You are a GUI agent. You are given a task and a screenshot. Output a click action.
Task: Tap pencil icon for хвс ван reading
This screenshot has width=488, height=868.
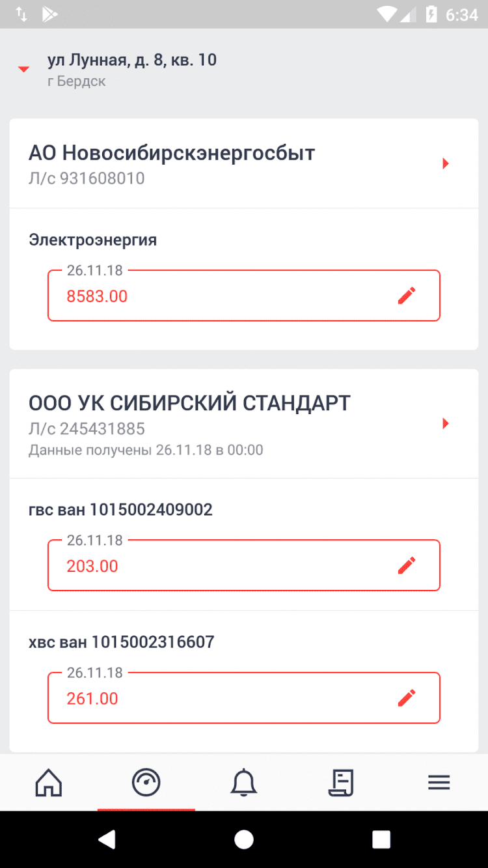[x=407, y=698]
